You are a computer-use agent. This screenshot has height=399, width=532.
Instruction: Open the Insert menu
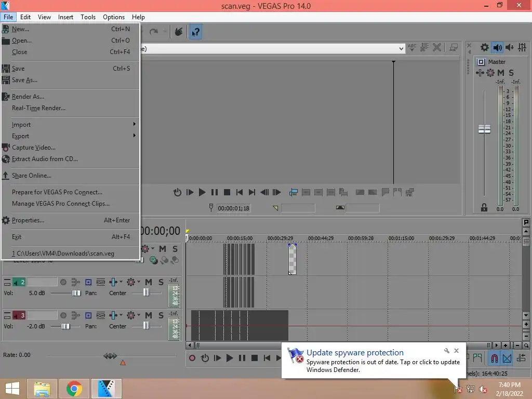pos(65,17)
